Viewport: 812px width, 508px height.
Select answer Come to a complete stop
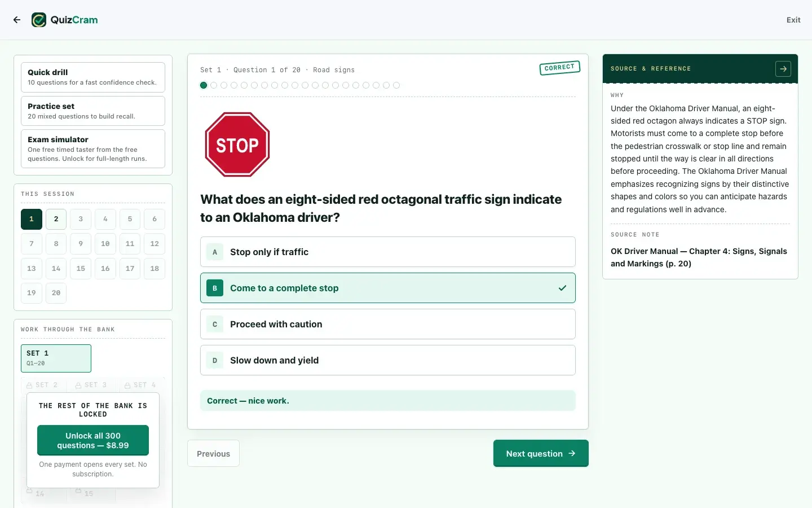pos(388,288)
